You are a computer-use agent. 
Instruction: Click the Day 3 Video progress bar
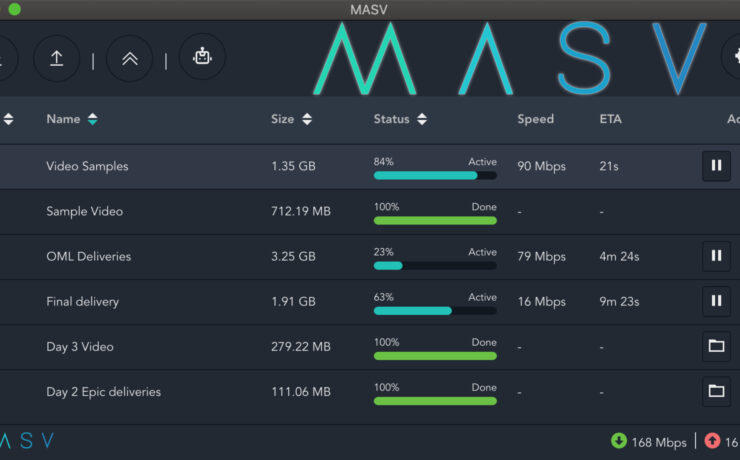[x=435, y=356]
